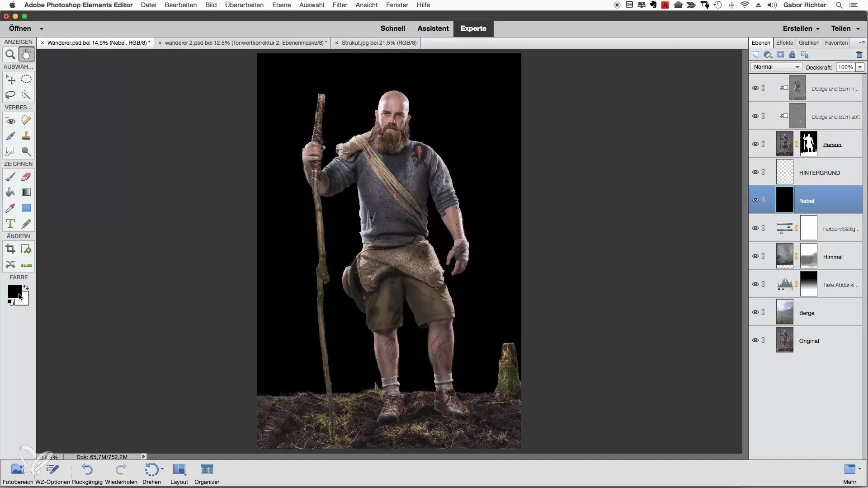Select the Rectangle shape tool

26,208
